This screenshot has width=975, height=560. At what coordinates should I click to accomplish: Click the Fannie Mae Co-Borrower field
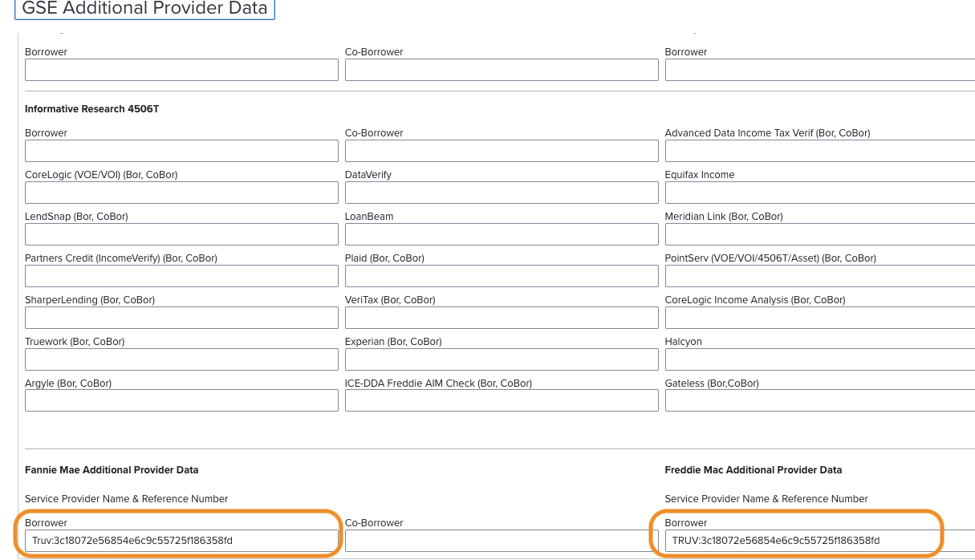click(502, 541)
